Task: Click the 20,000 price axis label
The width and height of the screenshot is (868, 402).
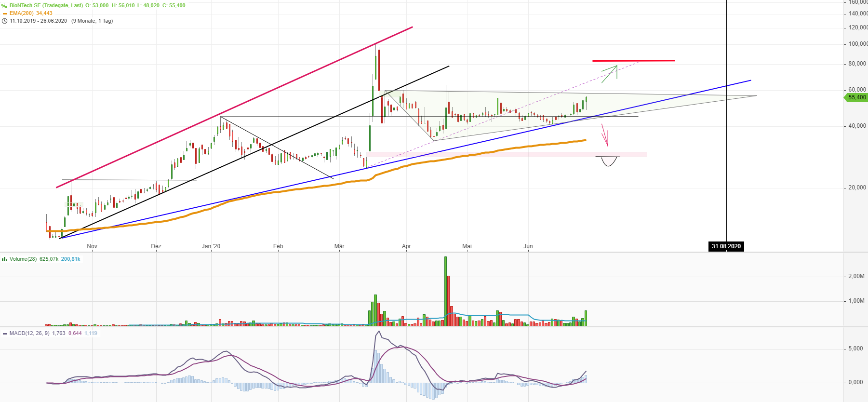Action: (857, 188)
